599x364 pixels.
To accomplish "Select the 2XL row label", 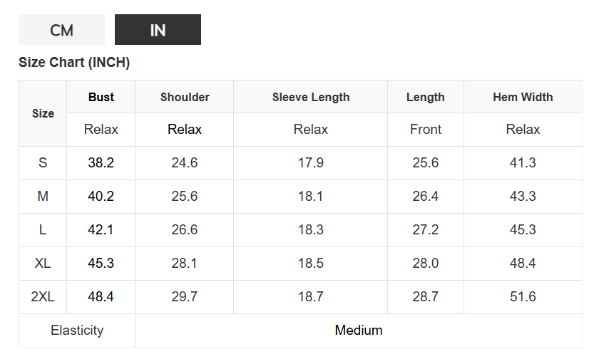I will click(43, 297).
